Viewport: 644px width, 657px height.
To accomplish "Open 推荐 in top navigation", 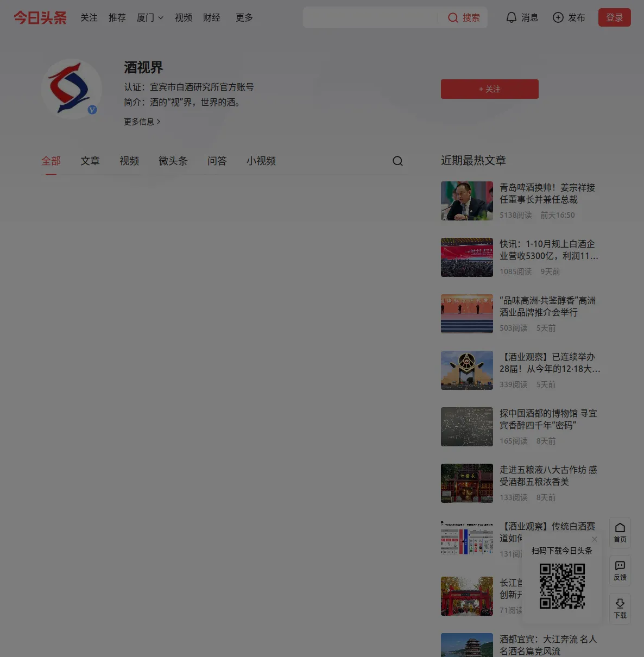I will [x=117, y=17].
